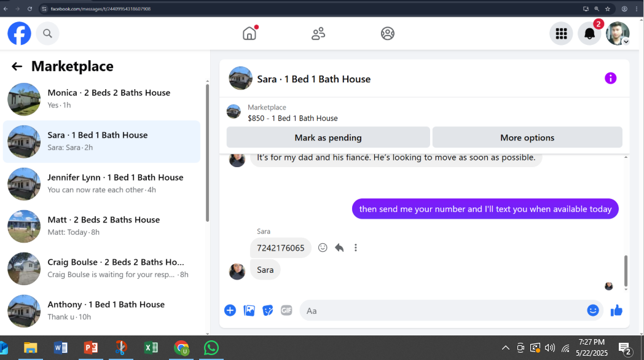Click Sara's avatar next to her message
Viewport: 644px width, 360px height.
237,272
